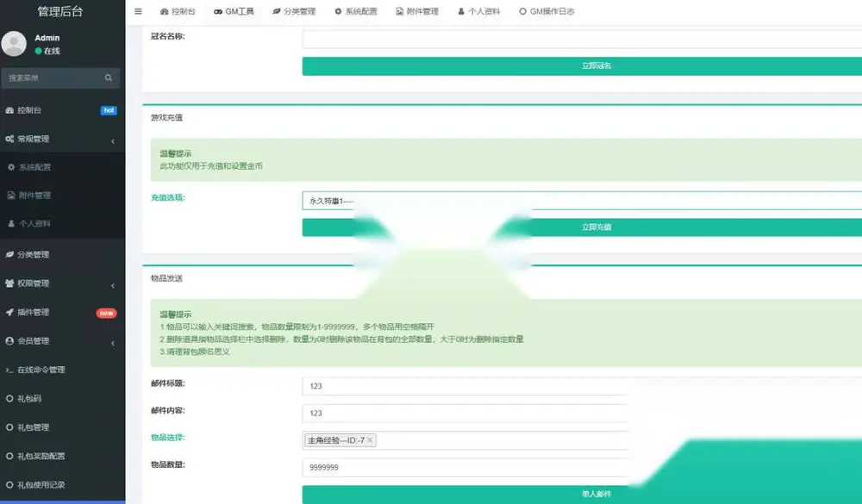Click the 在线命令管理 terminal icon

click(x=9, y=370)
